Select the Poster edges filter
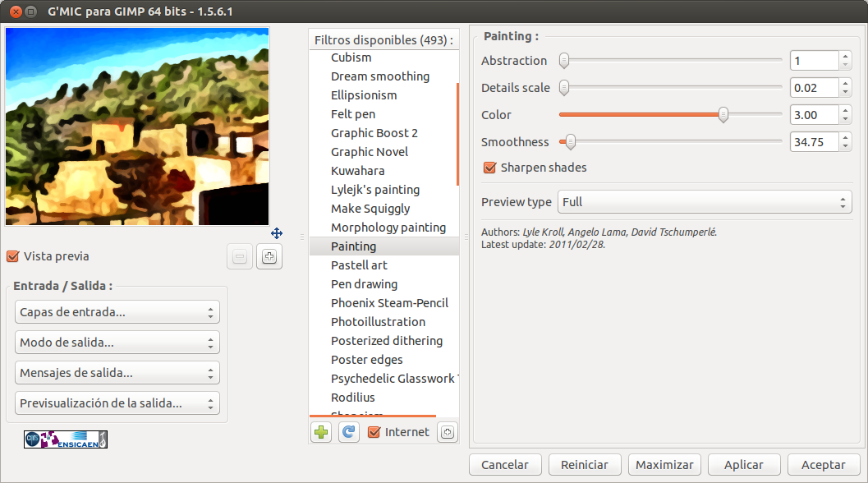 pos(366,360)
